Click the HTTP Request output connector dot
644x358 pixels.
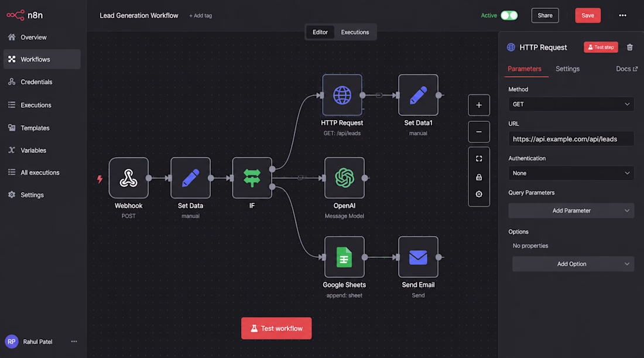[362, 95]
